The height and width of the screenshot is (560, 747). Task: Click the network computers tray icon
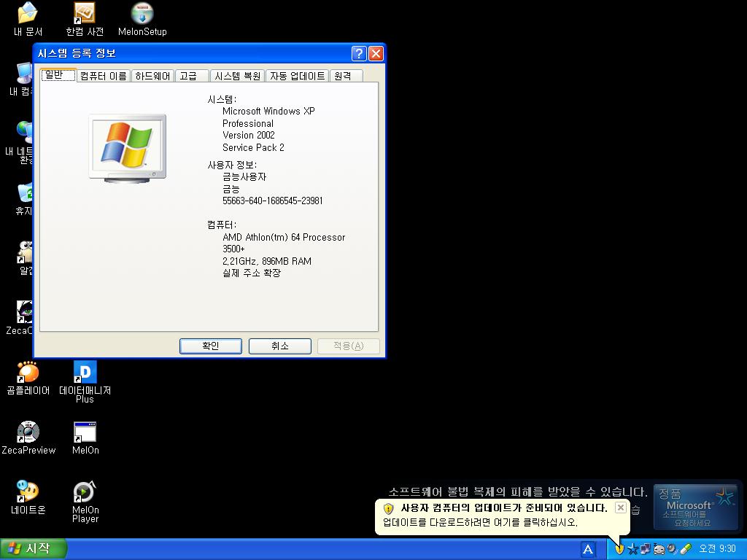[x=646, y=549]
